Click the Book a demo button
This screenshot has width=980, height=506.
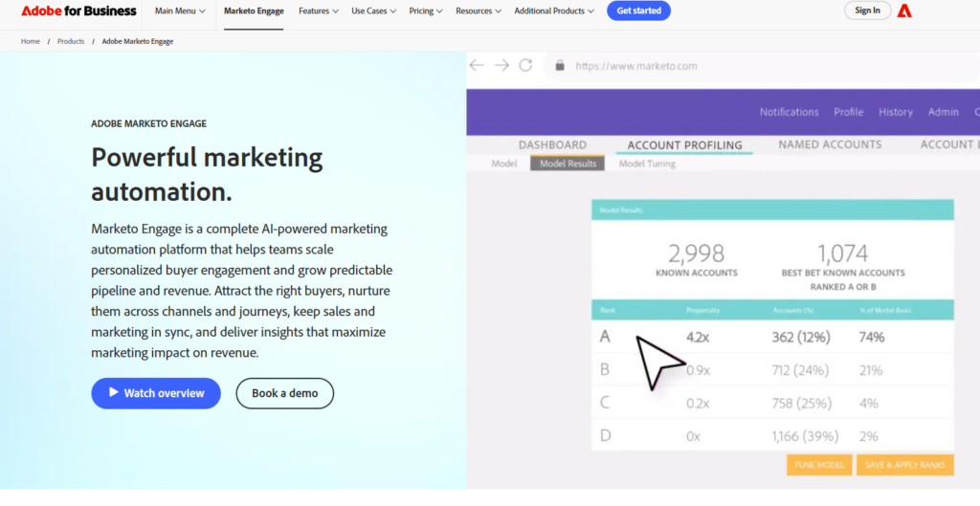click(x=284, y=393)
